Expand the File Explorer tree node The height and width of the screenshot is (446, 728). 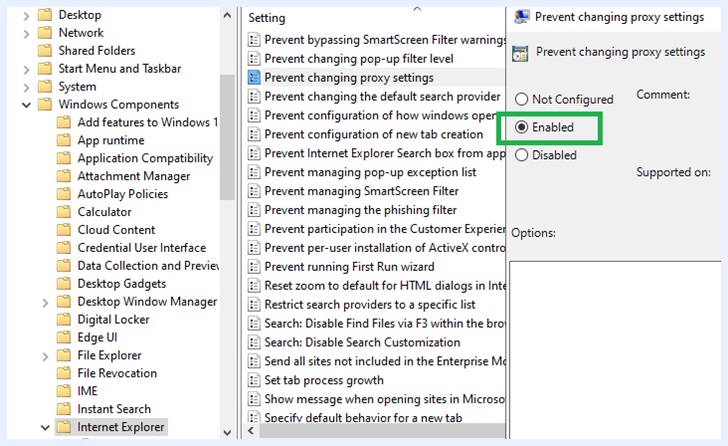46,356
